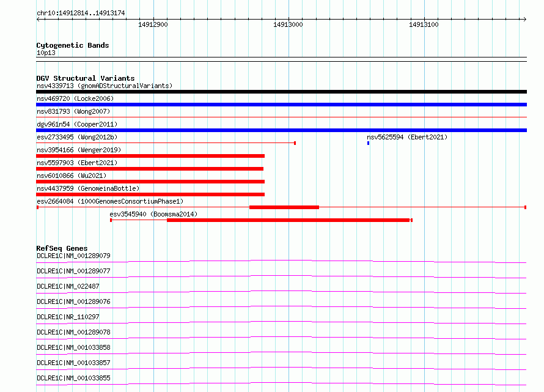This screenshot has width=544, height=392.
Task: Select transcript DCLRE1C|NM_001033858
Action: point(73,347)
